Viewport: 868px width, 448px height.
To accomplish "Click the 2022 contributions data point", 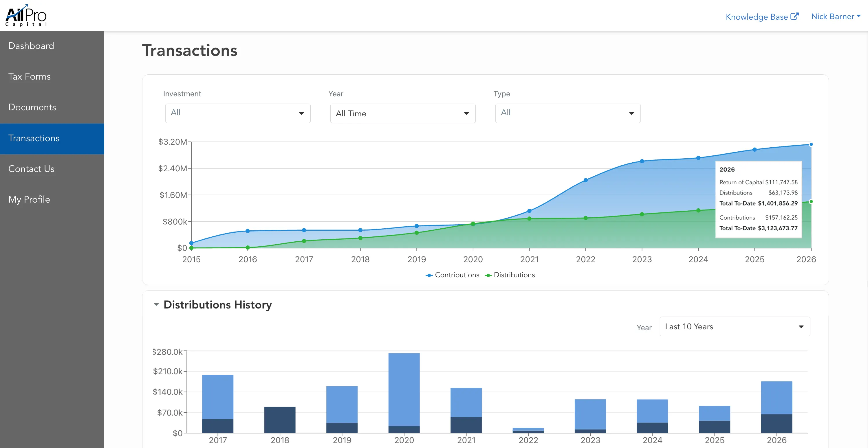I will [586, 180].
